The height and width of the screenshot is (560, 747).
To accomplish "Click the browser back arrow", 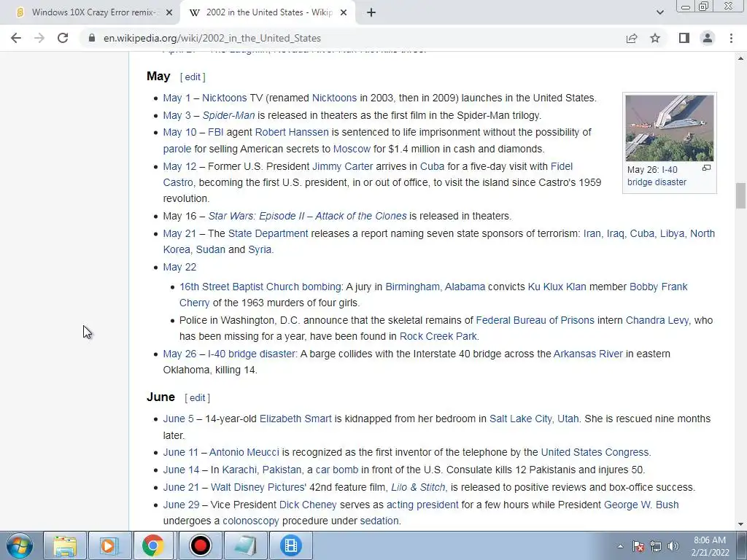I will pos(16,38).
